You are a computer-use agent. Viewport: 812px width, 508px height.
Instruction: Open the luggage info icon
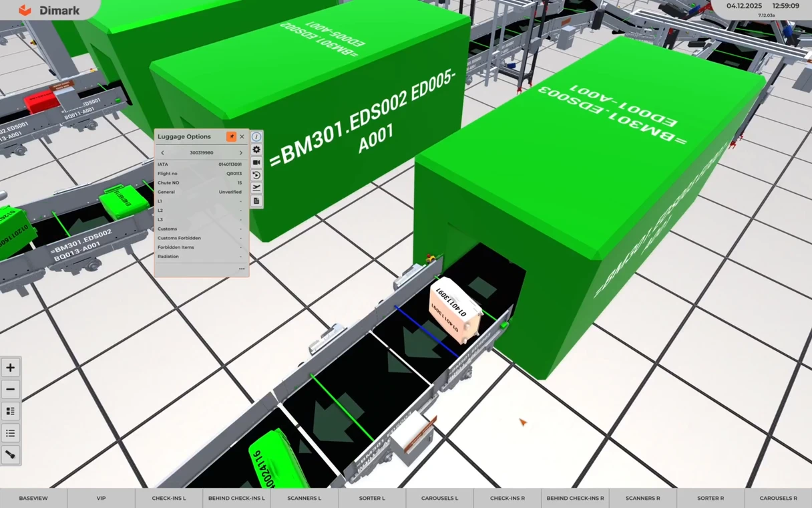(256, 137)
